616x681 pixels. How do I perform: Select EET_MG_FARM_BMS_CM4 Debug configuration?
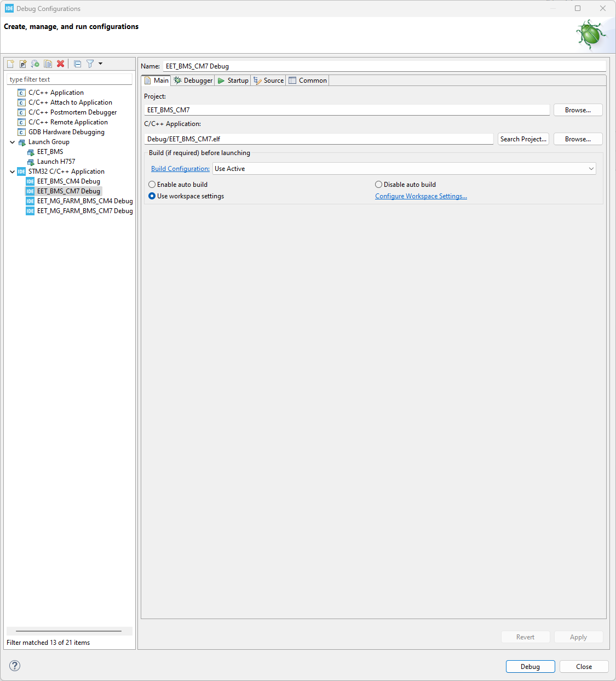tap(85, 201)
